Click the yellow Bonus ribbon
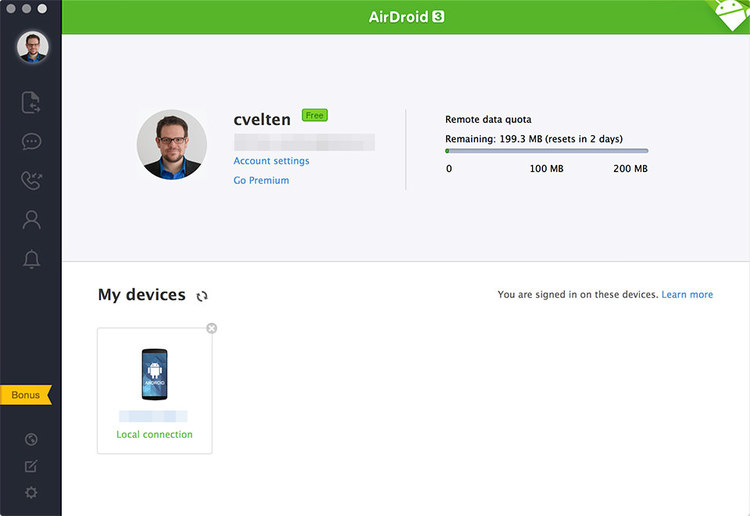The width and height of the screenshot is (750, 516). (x=26, y=395)
